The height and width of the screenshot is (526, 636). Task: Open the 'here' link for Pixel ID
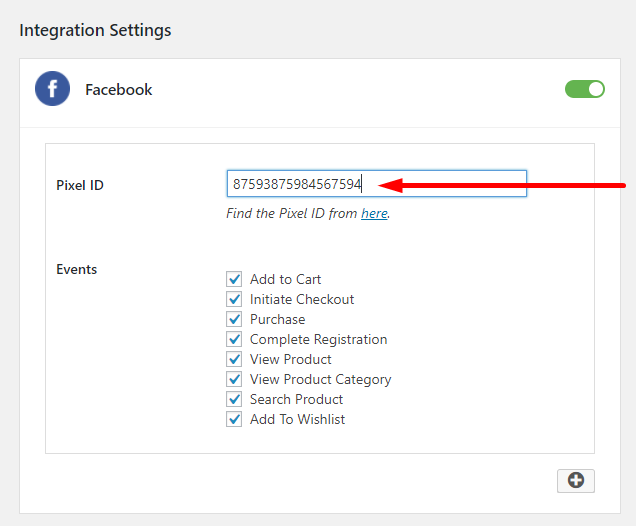click(x=374, y=213)
